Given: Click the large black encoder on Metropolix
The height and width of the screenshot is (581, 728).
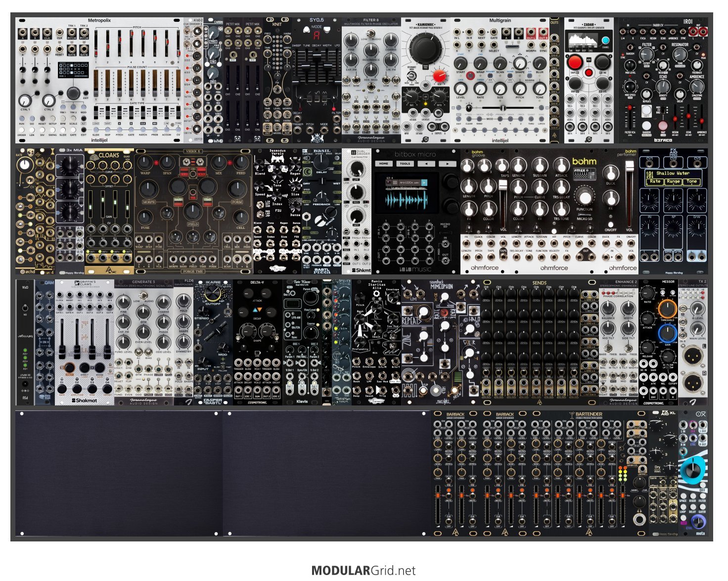Looking at the screenshot, I should pyautogui.click(x=73, y=93).
